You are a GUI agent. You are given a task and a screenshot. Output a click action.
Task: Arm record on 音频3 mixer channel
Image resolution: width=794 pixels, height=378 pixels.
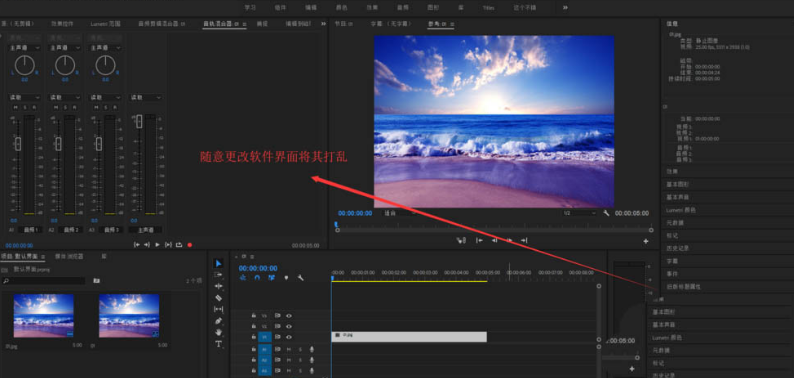coord(115,107)
